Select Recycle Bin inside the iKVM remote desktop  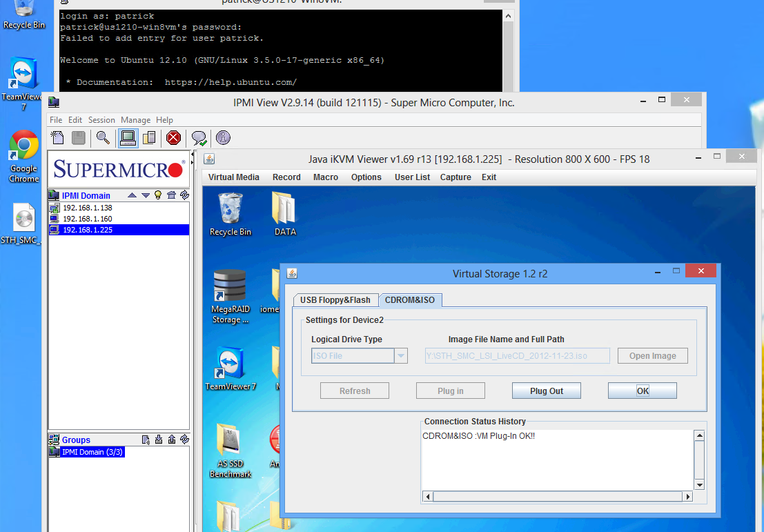pyautogui.click(x=230, y=215)
